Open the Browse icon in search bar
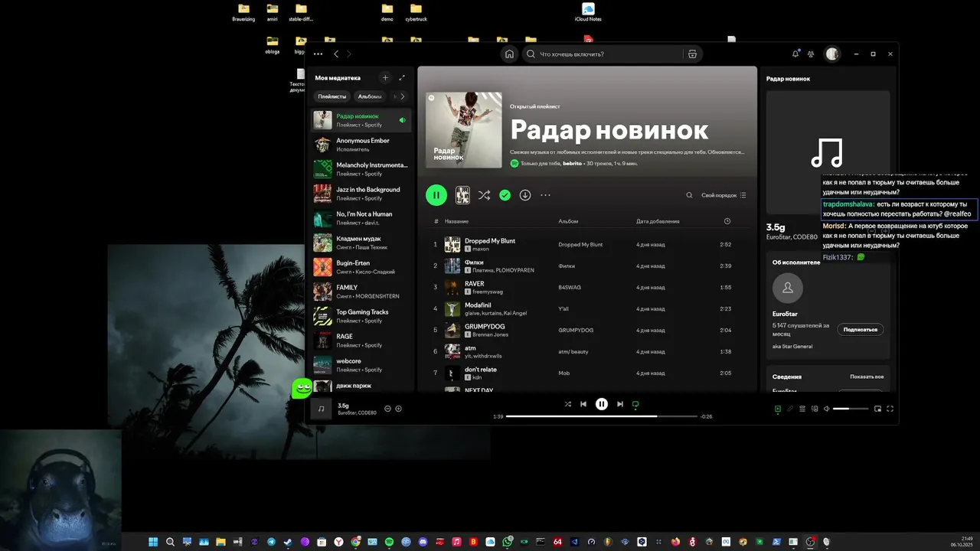 (x=692, y=54)
